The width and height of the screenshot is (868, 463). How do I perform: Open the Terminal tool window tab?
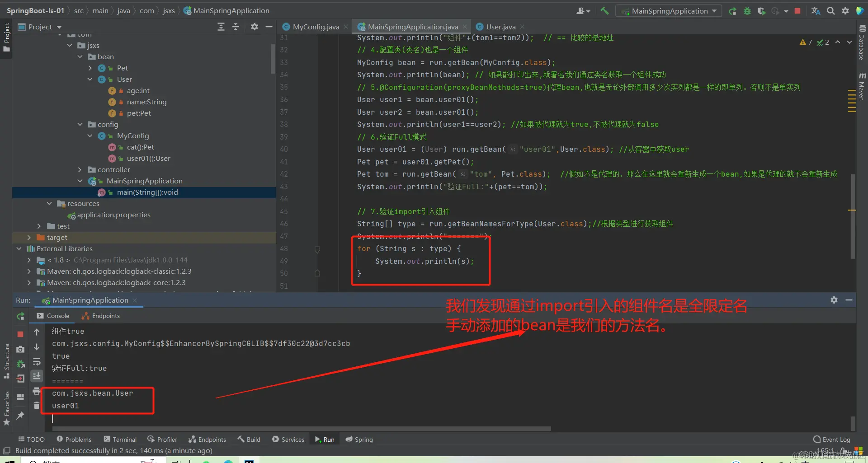[x=120, y=439]
